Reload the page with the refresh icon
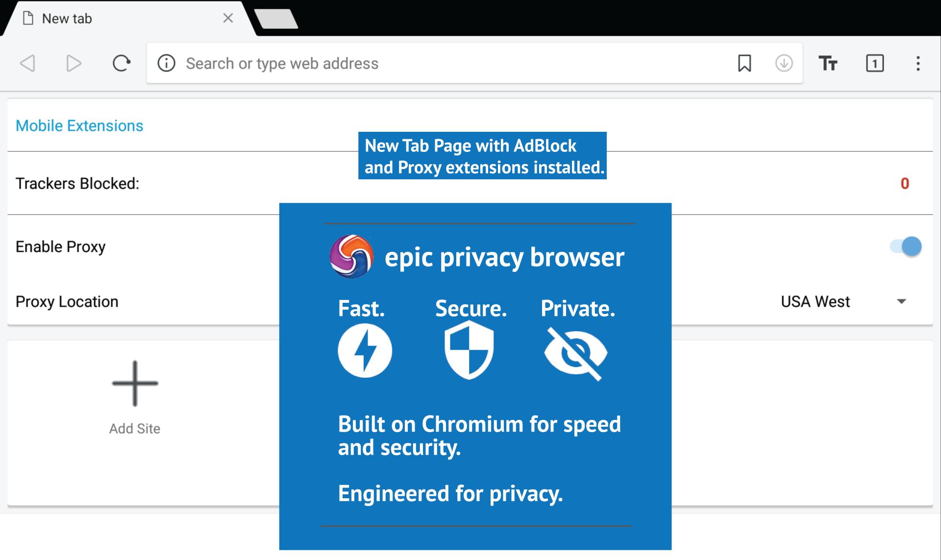 [121, 63]
